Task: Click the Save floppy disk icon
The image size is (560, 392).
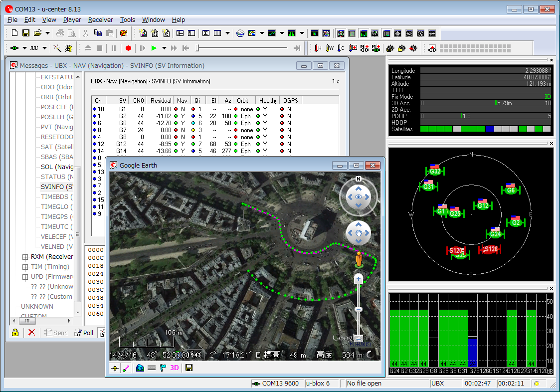Action: pos(26,33)
